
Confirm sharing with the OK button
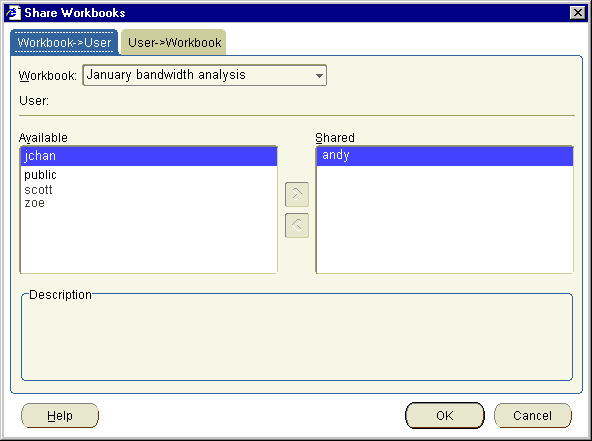pos(445,416)
